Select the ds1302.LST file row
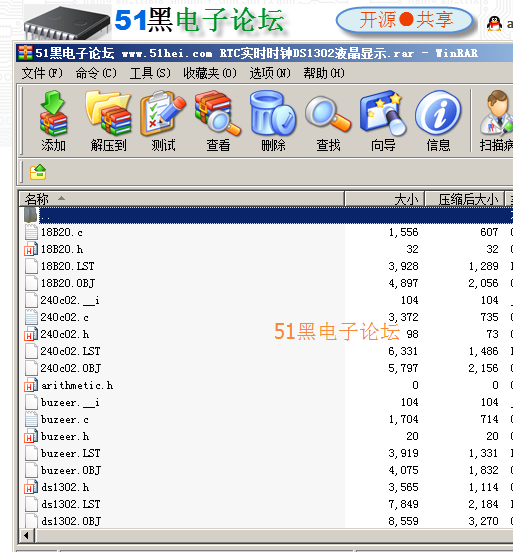 [267, 504]
